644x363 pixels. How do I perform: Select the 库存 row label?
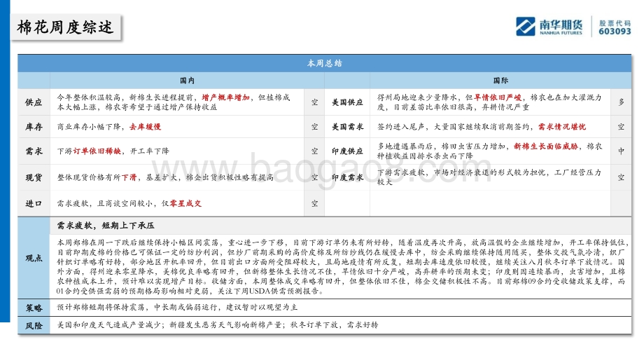click(34, 127)
